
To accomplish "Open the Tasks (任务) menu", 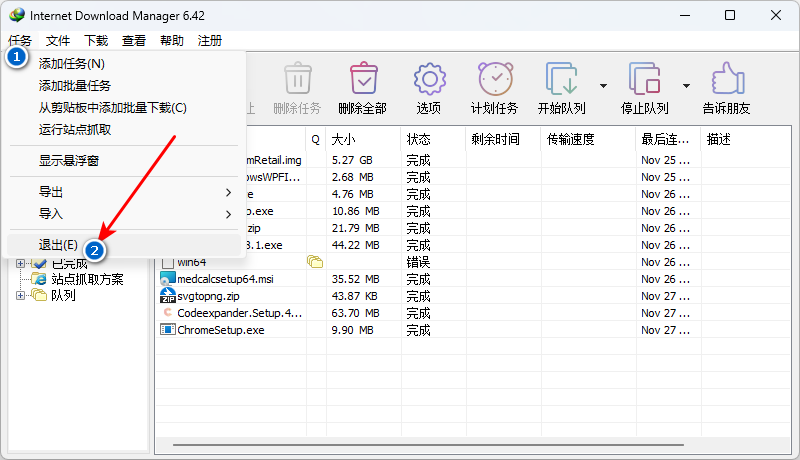I will (x=20, y=41).
